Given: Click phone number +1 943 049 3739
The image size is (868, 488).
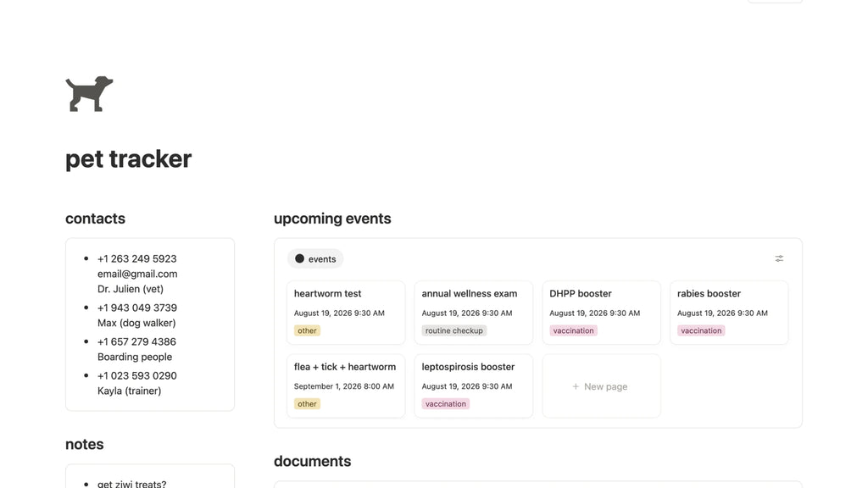Looking at the screenshot, I should point(137,308).
